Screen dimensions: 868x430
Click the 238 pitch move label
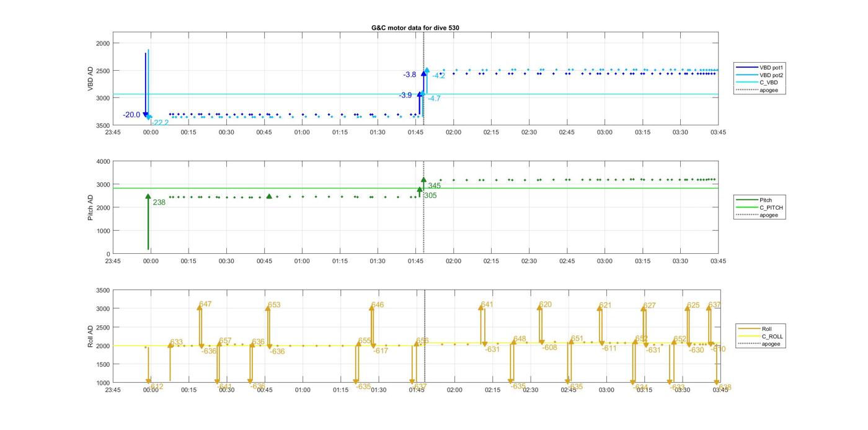coord(159,202)
